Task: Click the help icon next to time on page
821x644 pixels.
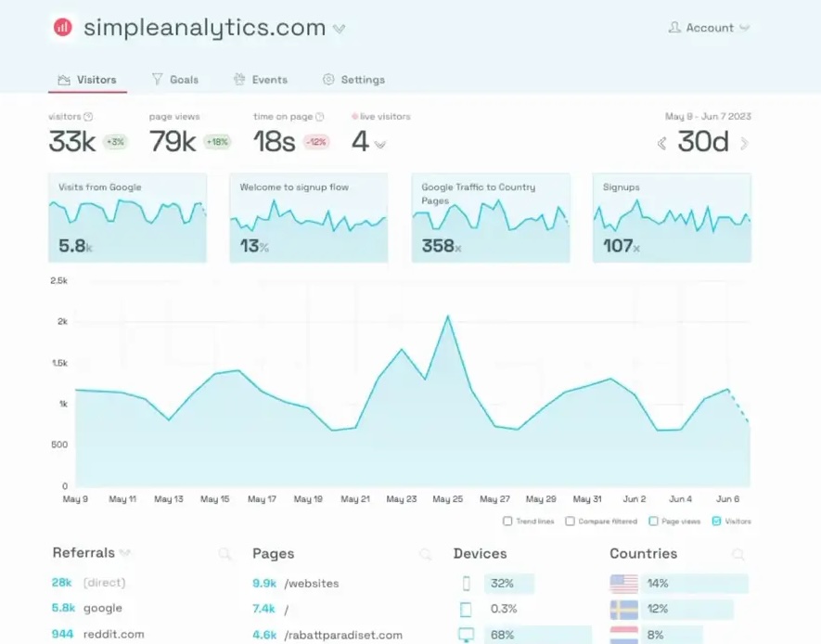Action: [320, 117]
